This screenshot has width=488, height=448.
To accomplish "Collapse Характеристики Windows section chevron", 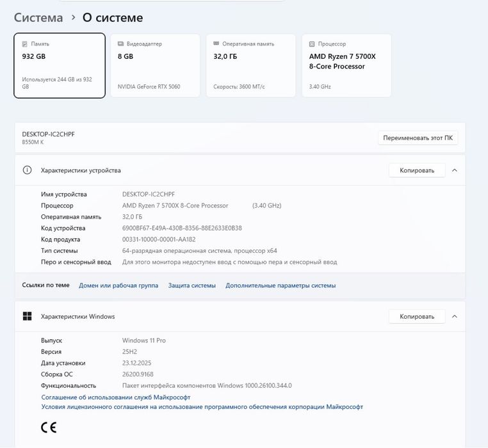I will coord(455,316).
